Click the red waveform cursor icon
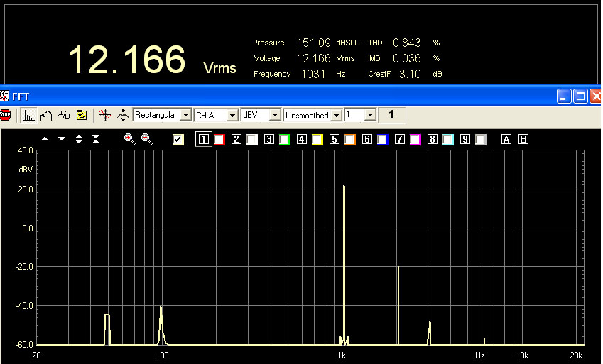Screen dimensions: 603x364 105,115
